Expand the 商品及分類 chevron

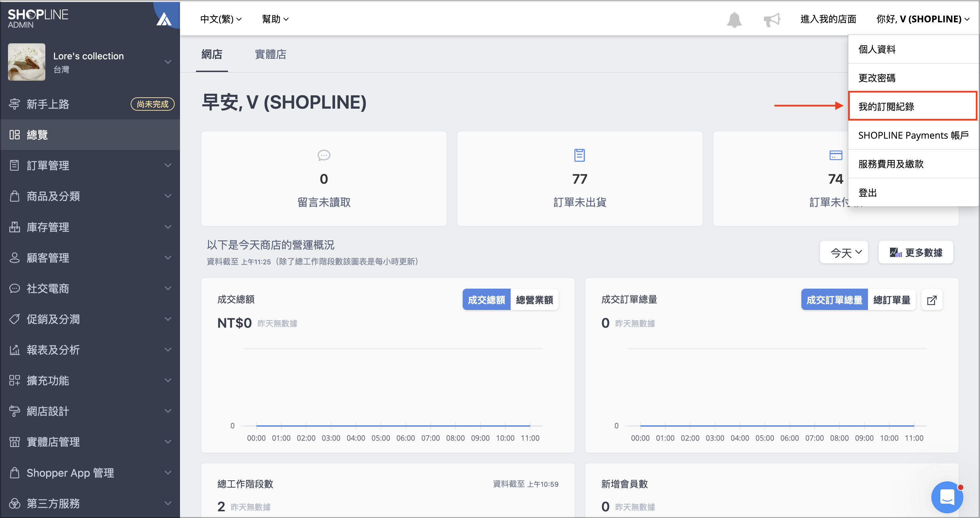168,196
